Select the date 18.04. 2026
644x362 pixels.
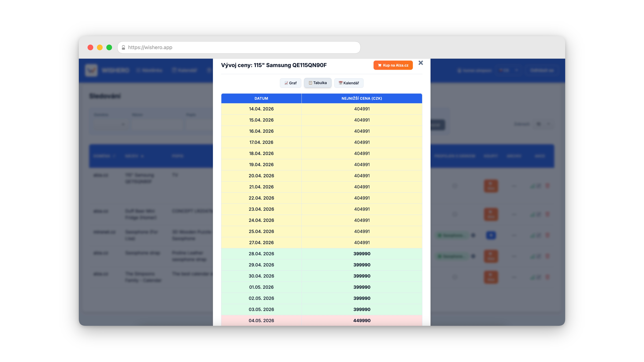261,153
